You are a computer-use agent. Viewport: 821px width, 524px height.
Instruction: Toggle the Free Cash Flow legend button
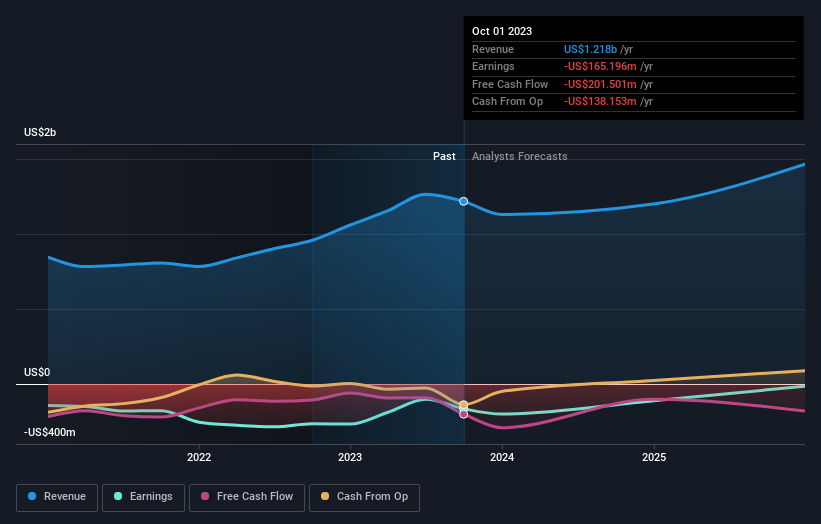click(x=247, y=497)
